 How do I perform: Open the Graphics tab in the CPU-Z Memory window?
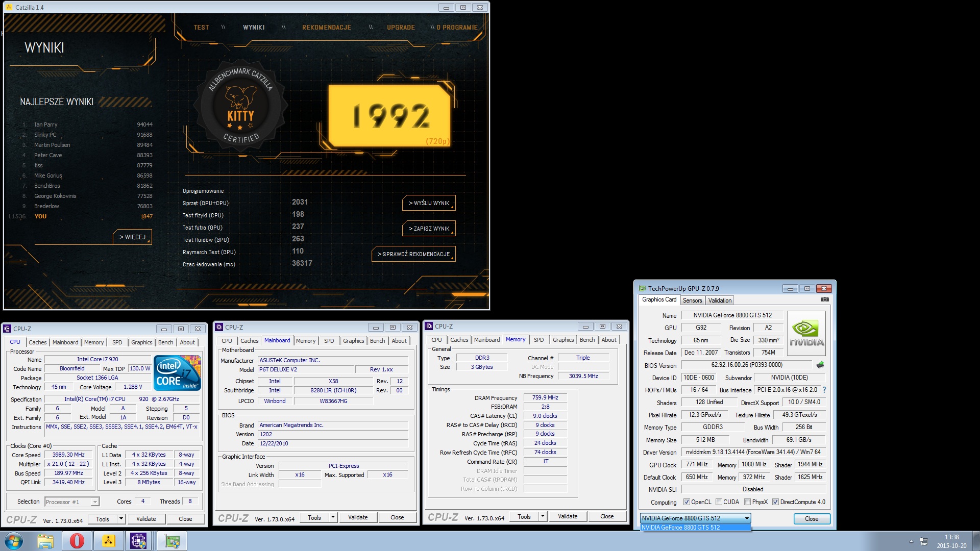pos(563,340)
